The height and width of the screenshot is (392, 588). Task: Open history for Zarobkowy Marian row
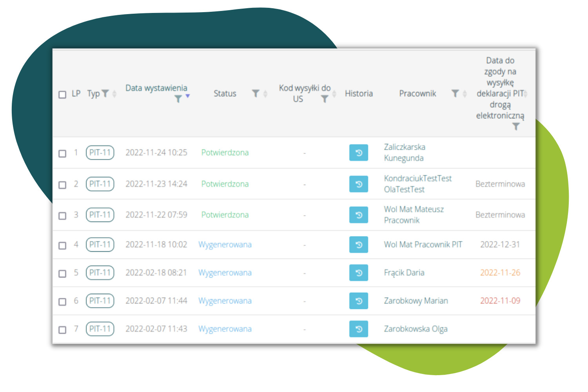click(x=358, y=301)
